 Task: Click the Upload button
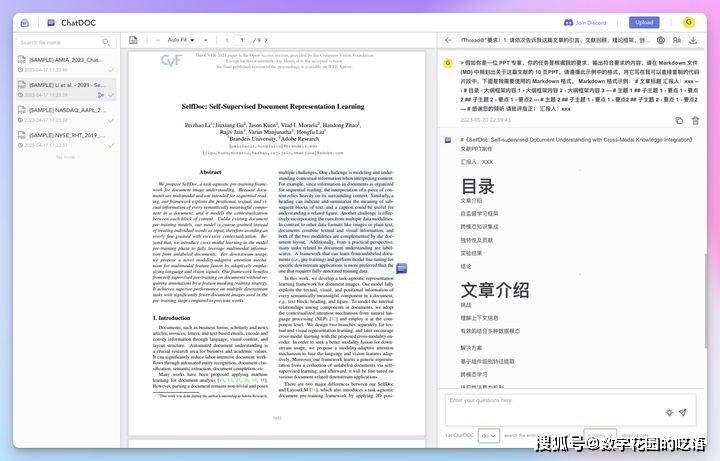tap(644, 22)
